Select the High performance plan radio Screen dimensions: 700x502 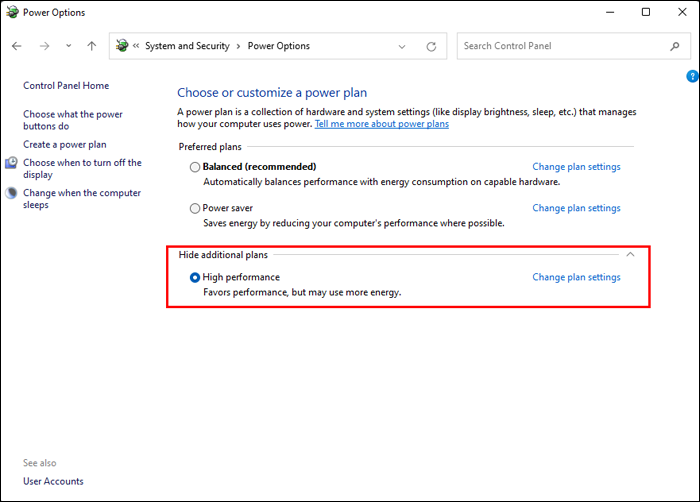[x=195, y=278]
